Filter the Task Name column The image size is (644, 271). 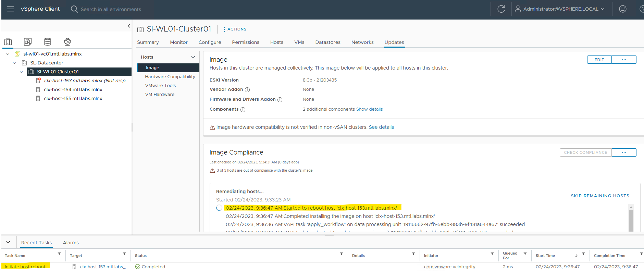click(x=59, y=254)
